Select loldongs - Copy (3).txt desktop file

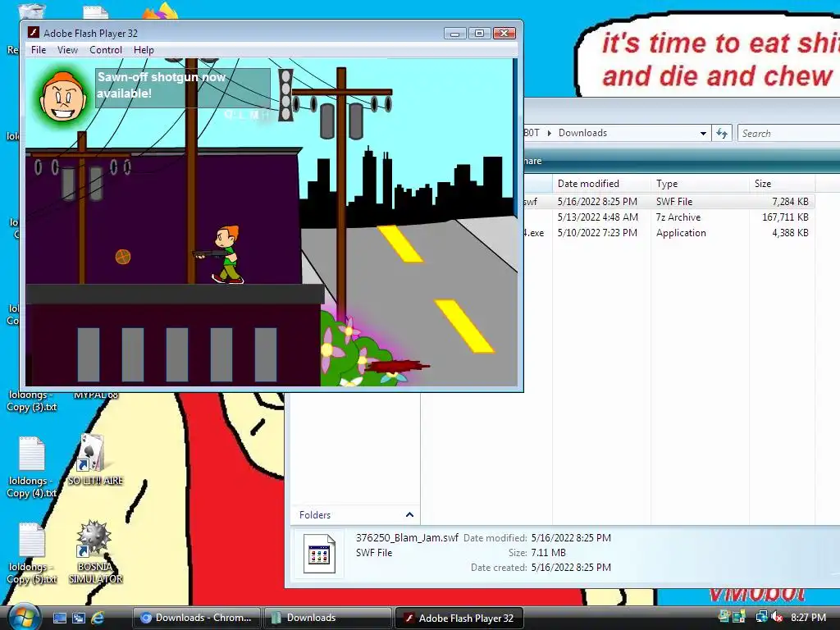click(31, 401)
